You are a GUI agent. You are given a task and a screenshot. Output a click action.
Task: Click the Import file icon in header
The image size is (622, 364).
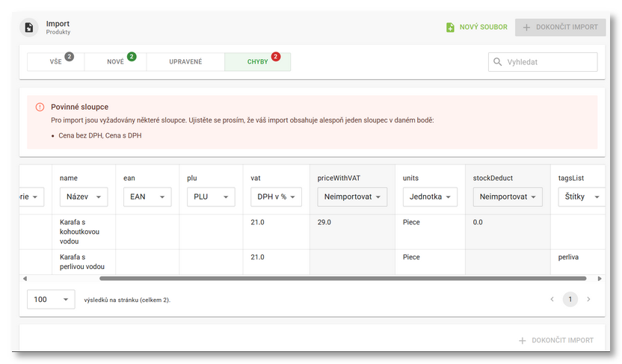tap(29, 28)
